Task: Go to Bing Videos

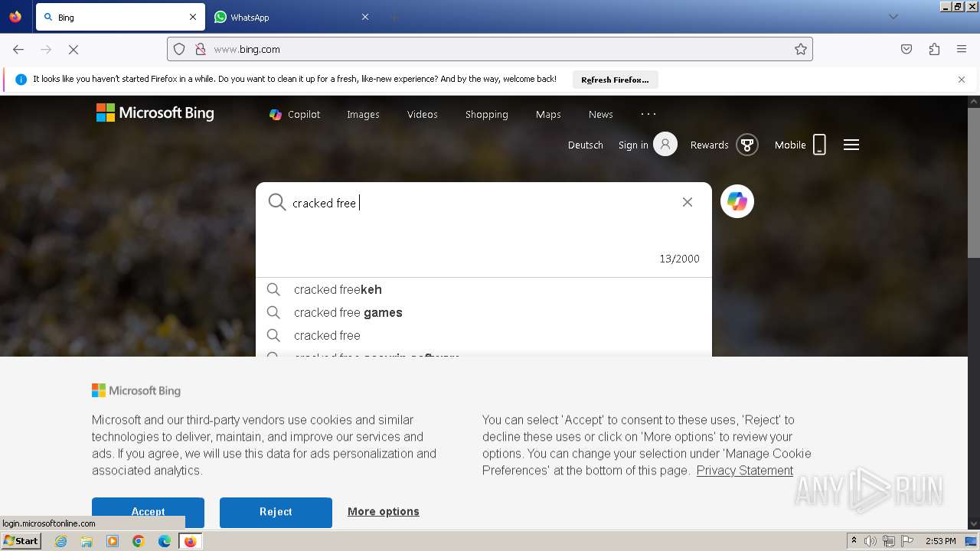Action: pos(423,114)
